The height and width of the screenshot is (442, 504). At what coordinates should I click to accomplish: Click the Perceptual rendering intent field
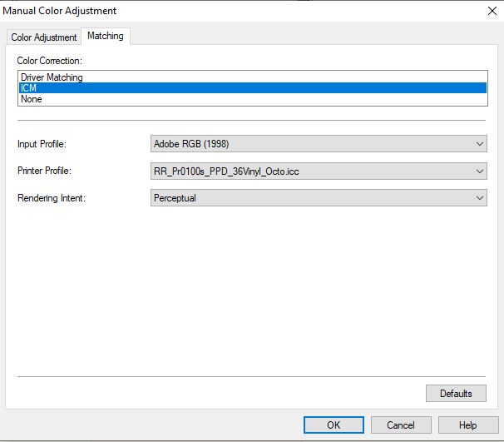pyautogui.click(x=312, y=198)
